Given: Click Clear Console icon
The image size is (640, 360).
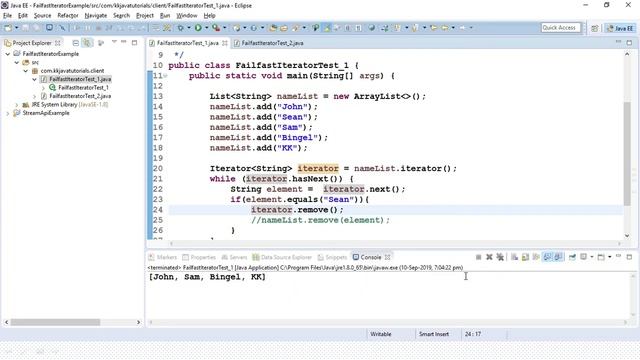Looking at the screenshot, I should click(514, 257).
